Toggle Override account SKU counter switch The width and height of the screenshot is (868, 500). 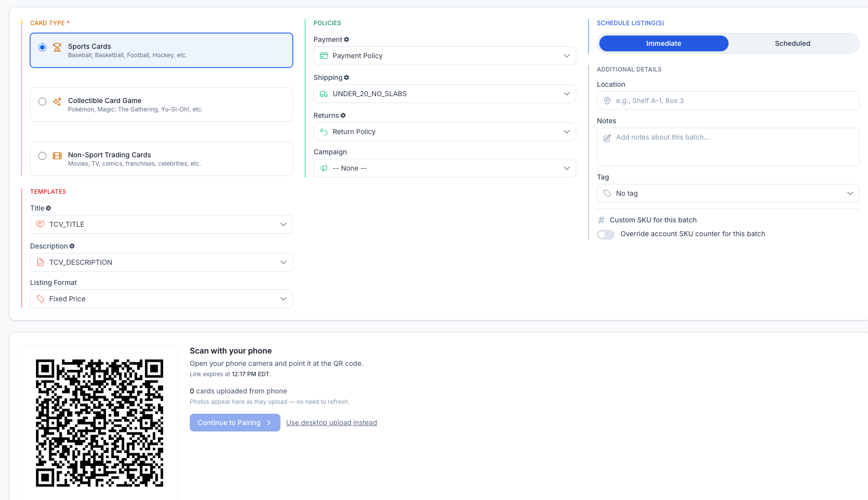click(606, 234)
